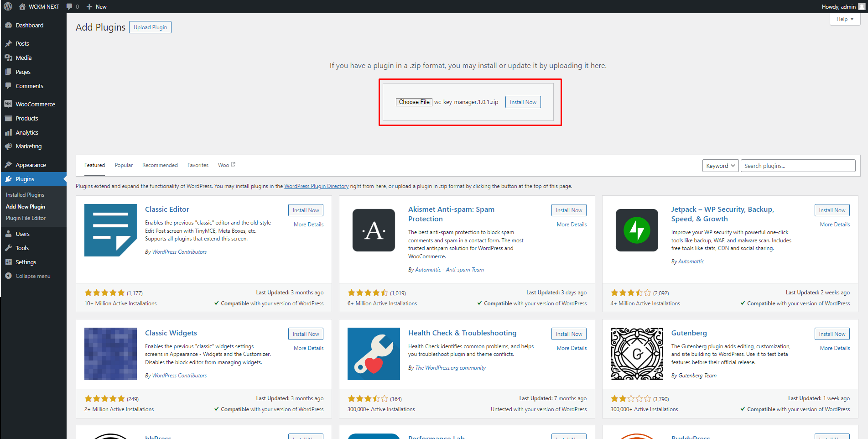Open the Settings sidebar icon
Viewport: 868px width, 439px height.
pos(8,262)
